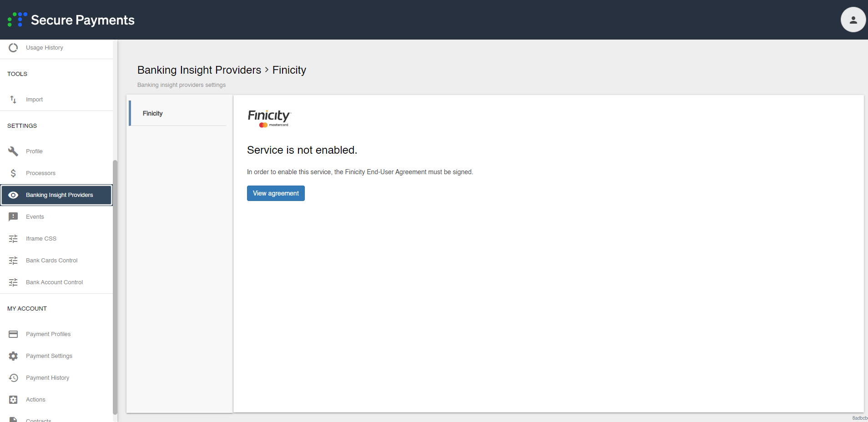This screenshot has width=868, height=422.
Task: Click the Payment Settings gear icon
Action: [13, 356]
